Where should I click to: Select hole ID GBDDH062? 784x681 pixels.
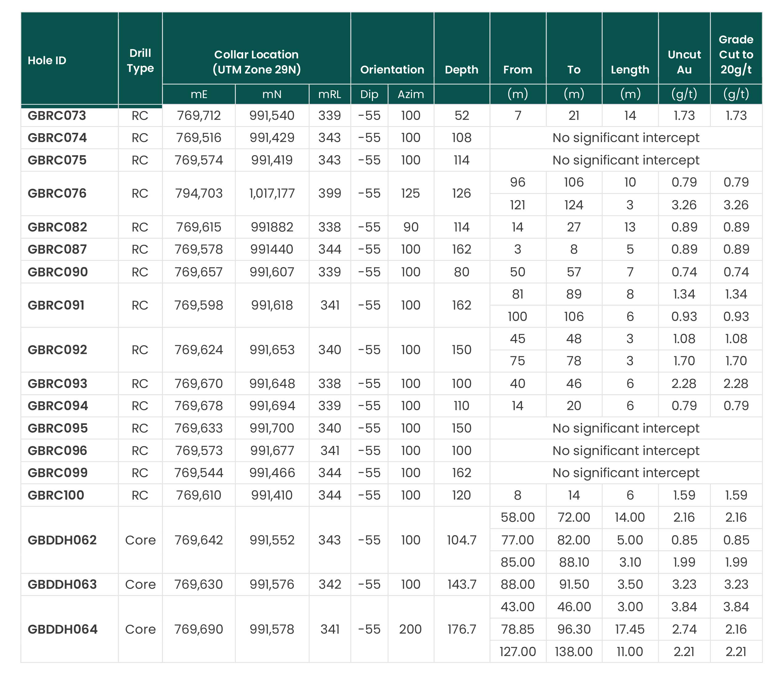[x=62, y=540]
